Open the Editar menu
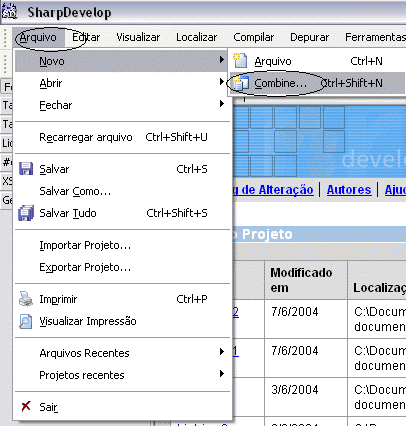406x426 pixels. pos(86,37)
